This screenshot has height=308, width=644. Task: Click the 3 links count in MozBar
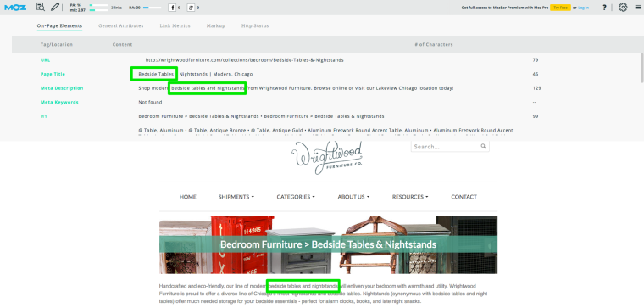[x=116, y=8]
